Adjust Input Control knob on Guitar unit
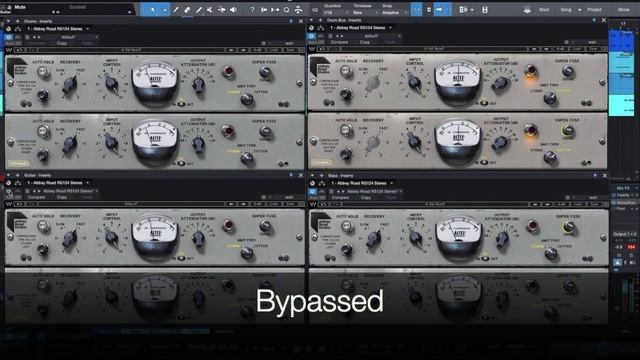The height and width of the screenshot is (360, 640). coord(111,237)
